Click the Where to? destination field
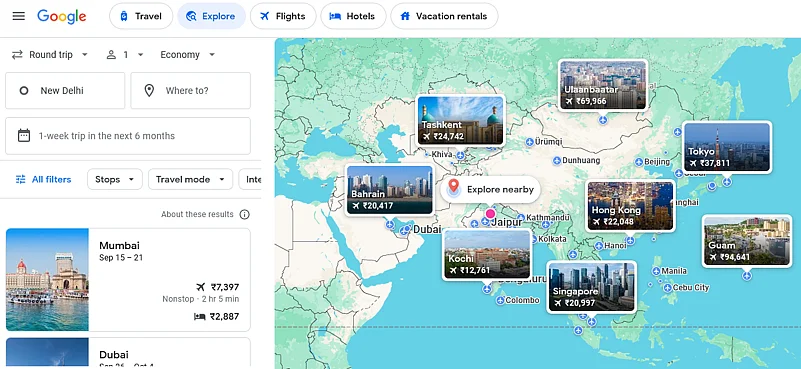Screen dimensions: 801x369 point(191,90)
